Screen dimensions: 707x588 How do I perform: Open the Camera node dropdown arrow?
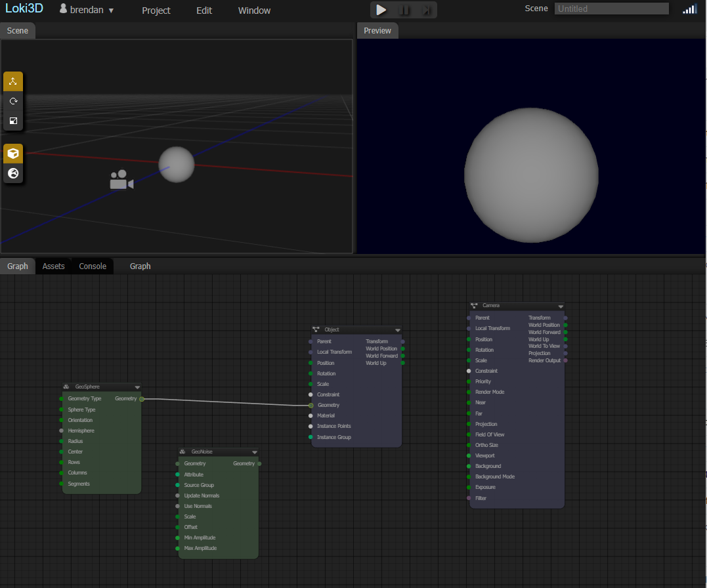pyautogui.click(x=560, y=306)
